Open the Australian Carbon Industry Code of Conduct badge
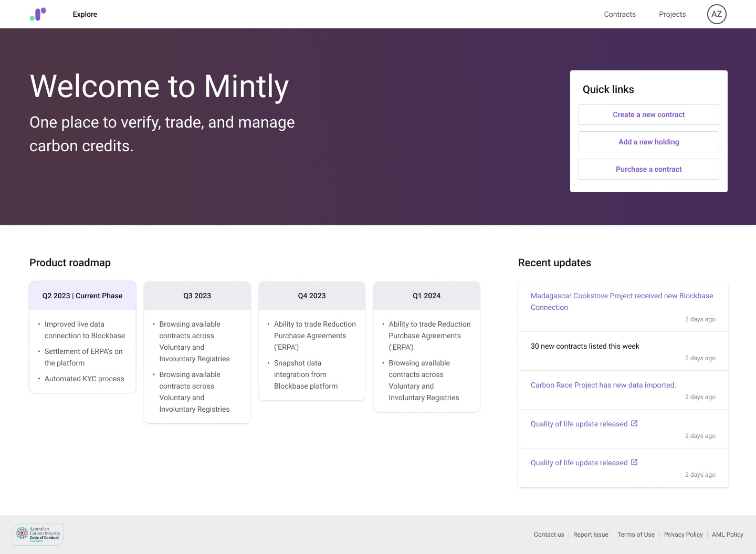The width and height of the screenshot is (756, 554). click(38, 535)
